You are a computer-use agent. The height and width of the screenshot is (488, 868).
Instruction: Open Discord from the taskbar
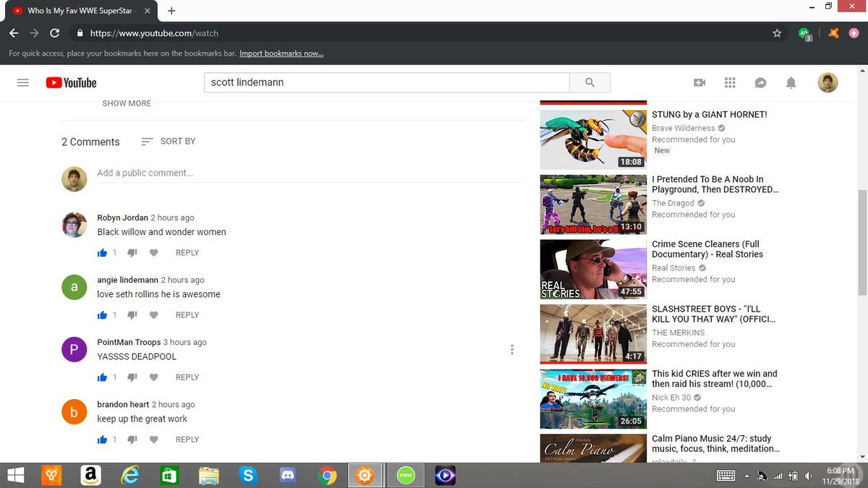coord(288,475)
